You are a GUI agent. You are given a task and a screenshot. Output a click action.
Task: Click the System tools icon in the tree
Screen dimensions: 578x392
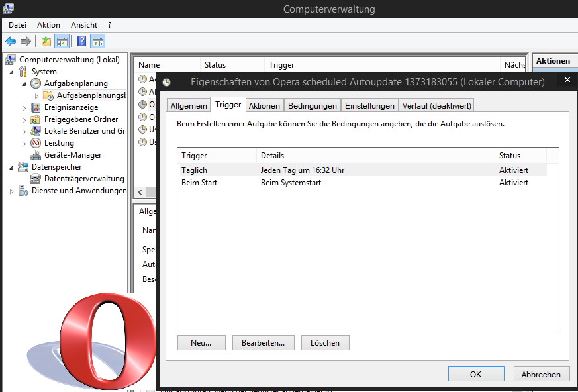[x=23, y=72]
